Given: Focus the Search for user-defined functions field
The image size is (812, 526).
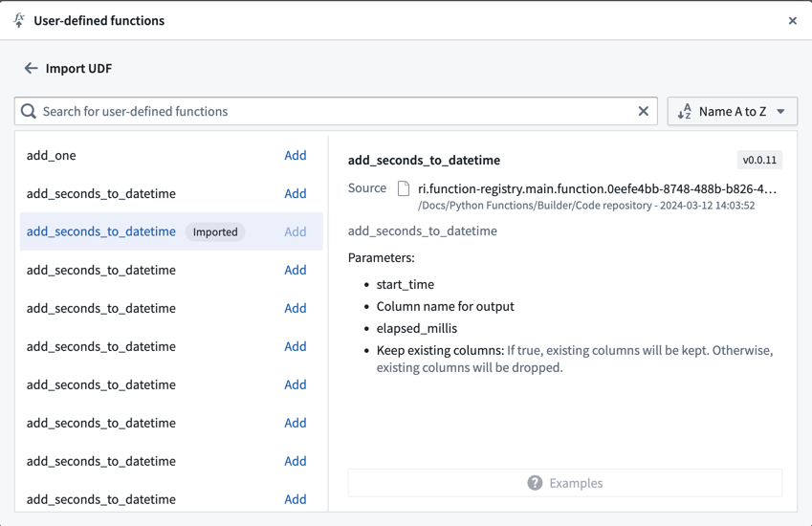Looking at the screenshot, I should 336,111.
